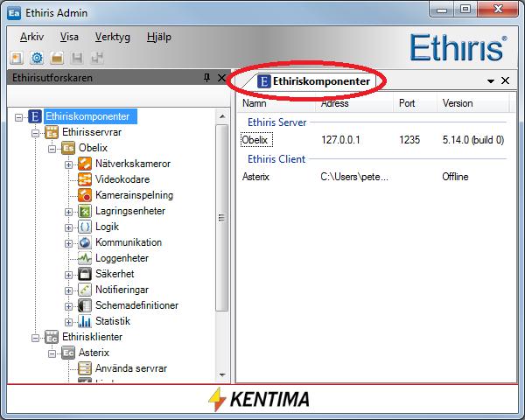Sort by the Adress column header

pos(353,103)
